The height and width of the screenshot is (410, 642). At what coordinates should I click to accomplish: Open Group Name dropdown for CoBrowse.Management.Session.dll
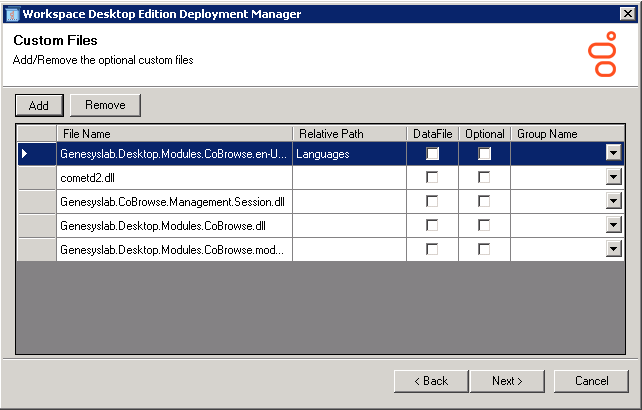click(x=615, y=201)
